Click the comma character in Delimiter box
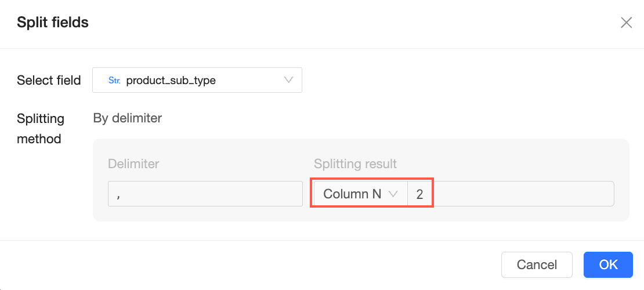 point(118,195)
